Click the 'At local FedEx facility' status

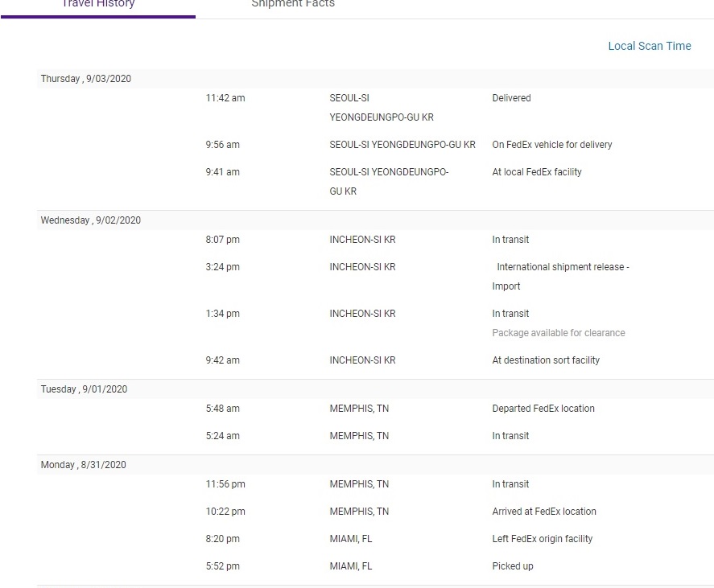click(536, 172)
